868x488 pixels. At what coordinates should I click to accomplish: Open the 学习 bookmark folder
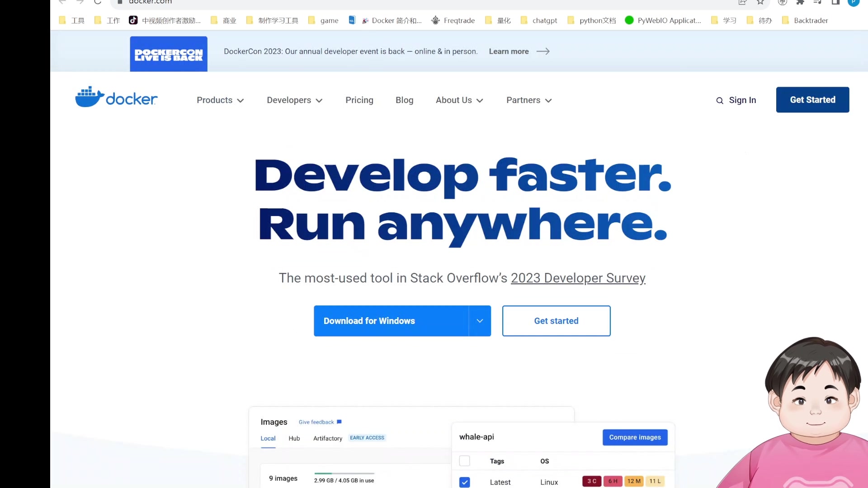[x=724, y=20]
